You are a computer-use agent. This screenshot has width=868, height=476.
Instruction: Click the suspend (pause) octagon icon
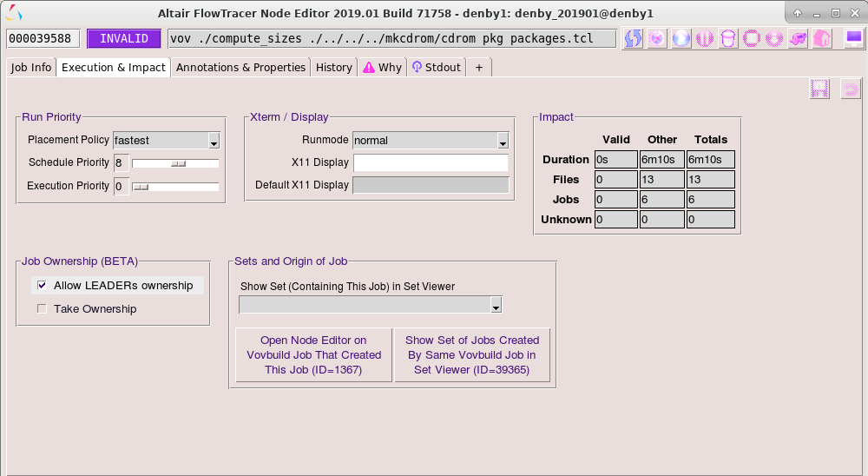pyautogui.click(x=705, y=39)
